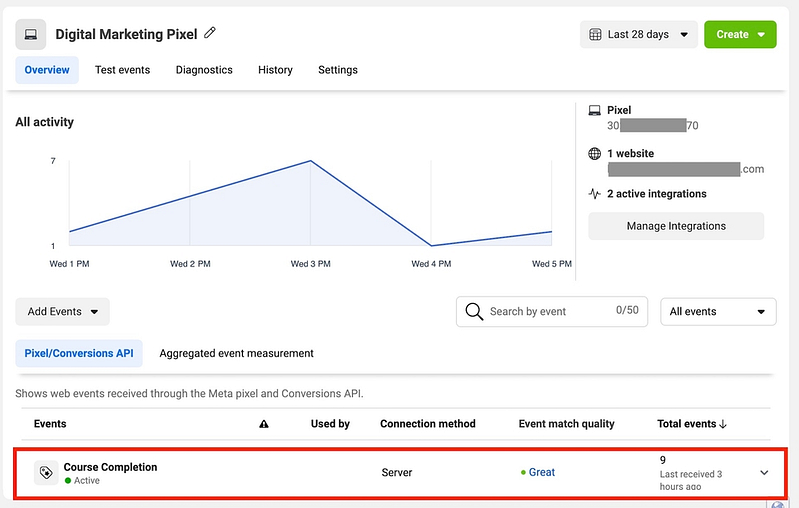Open the Last 28 days date dropdown
The width and height of the screenshot is (799, 508).
click(x=640, y=35)
